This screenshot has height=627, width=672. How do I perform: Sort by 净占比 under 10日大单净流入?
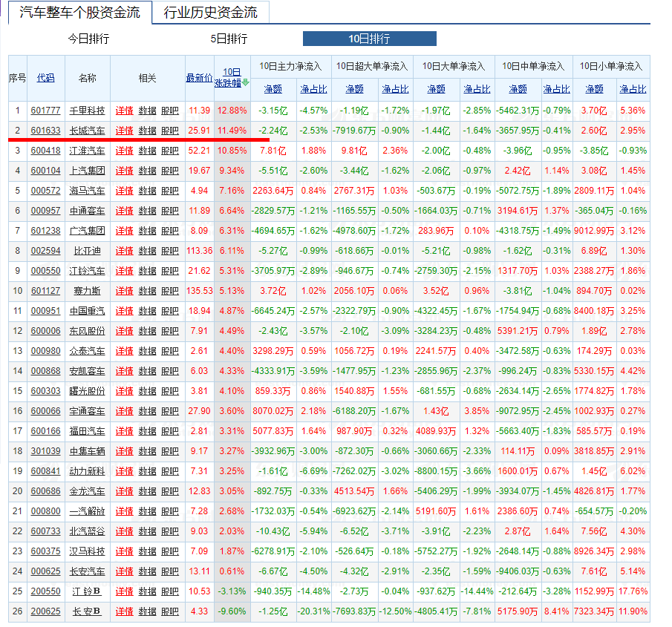(477, 89)
